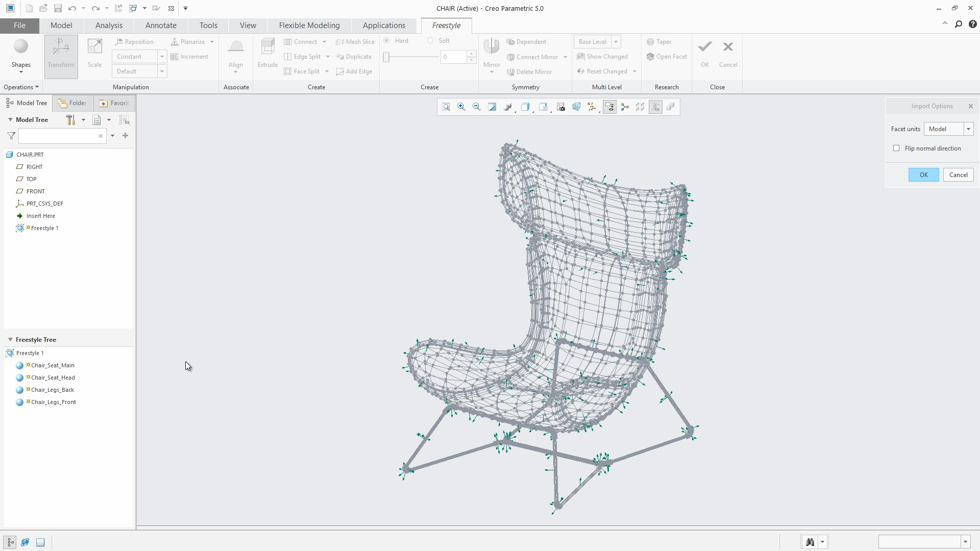Click the Align tool
This screenshot has height=551, width=980.
coord(236,56)
